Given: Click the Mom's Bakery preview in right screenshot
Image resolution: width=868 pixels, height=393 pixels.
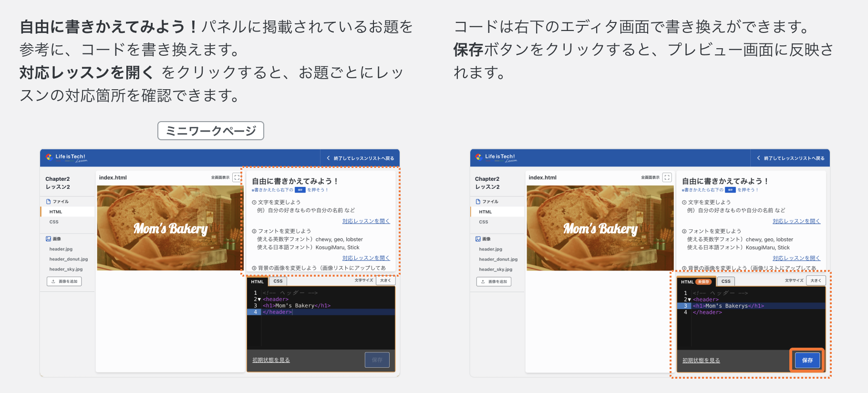Looking at the screenshot, I should click(x=600, y=228).
